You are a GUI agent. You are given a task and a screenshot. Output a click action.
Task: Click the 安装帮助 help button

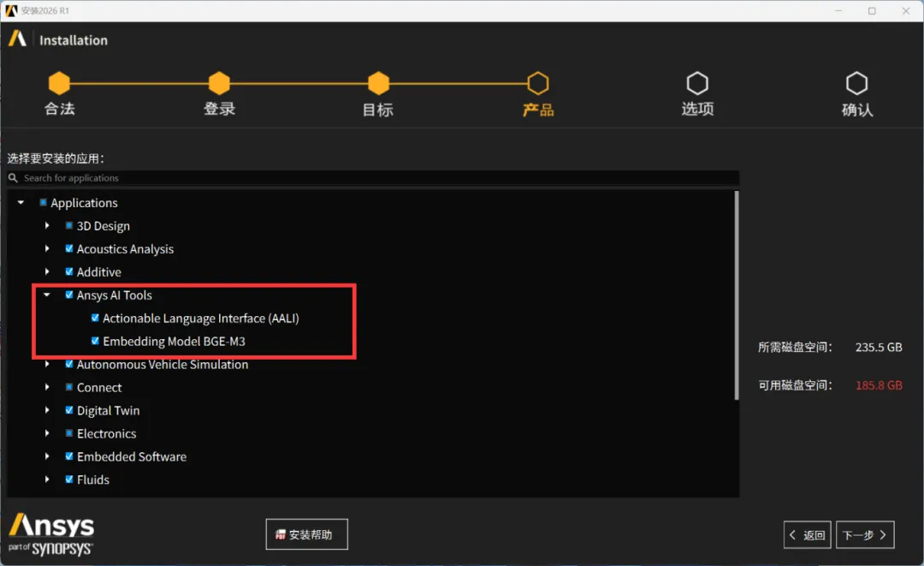tap(306, 534)
